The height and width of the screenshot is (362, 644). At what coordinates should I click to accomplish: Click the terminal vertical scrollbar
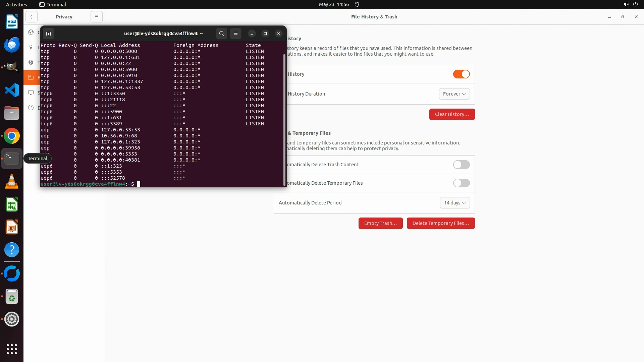284,119
